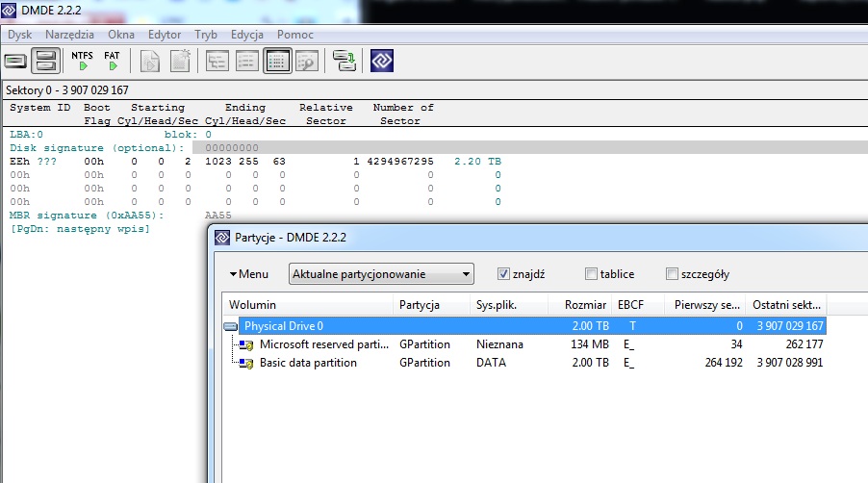Open the Edycja menu
Image resolution: width=868 pixels, height=483 pixels.
click(247, 35)
